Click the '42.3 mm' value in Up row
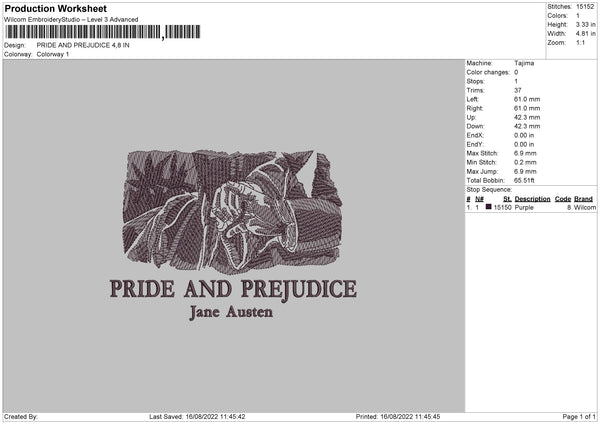This screenshot has height=424, width=600. click(527, 117)
